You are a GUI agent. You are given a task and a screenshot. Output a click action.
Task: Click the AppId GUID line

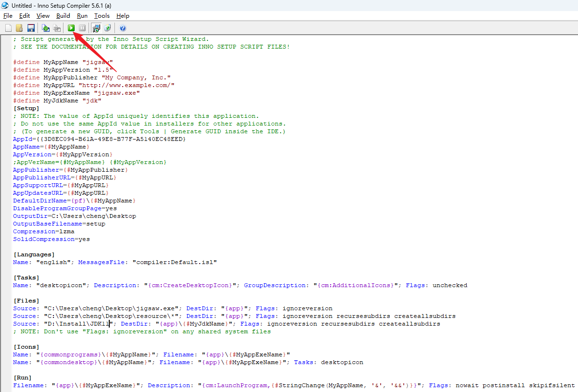point(100,139)
